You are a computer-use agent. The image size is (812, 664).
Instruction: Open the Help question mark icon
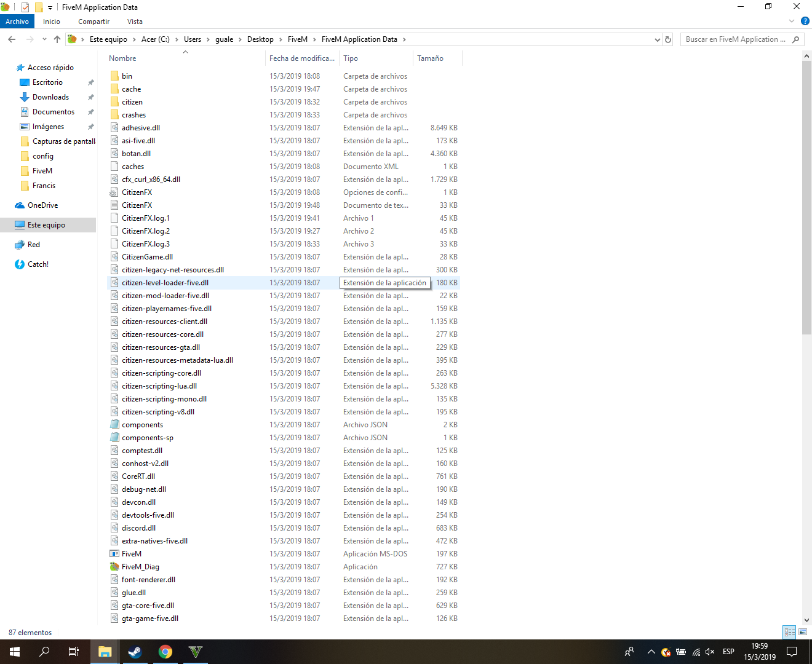805,21
